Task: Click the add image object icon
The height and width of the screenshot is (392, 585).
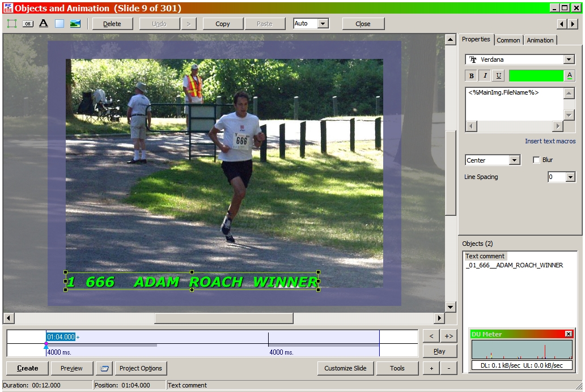Action: (75, 24)
